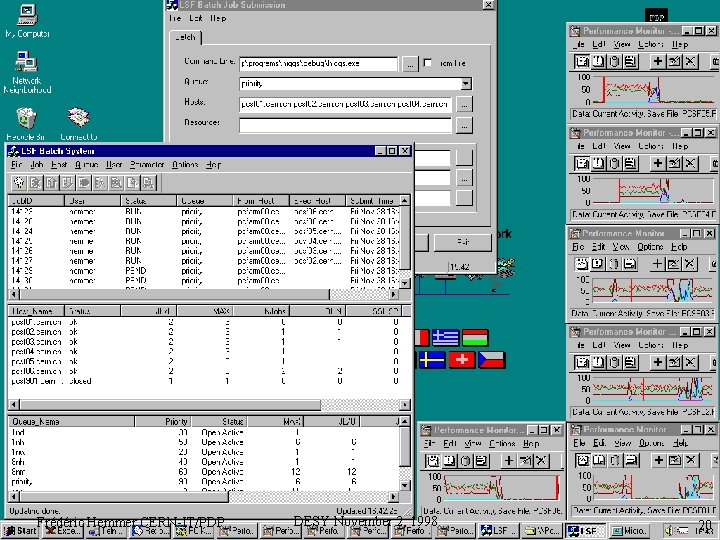720x540 pixels.
Task: Click browse button next to Resources field
Action: click(464, 125)
